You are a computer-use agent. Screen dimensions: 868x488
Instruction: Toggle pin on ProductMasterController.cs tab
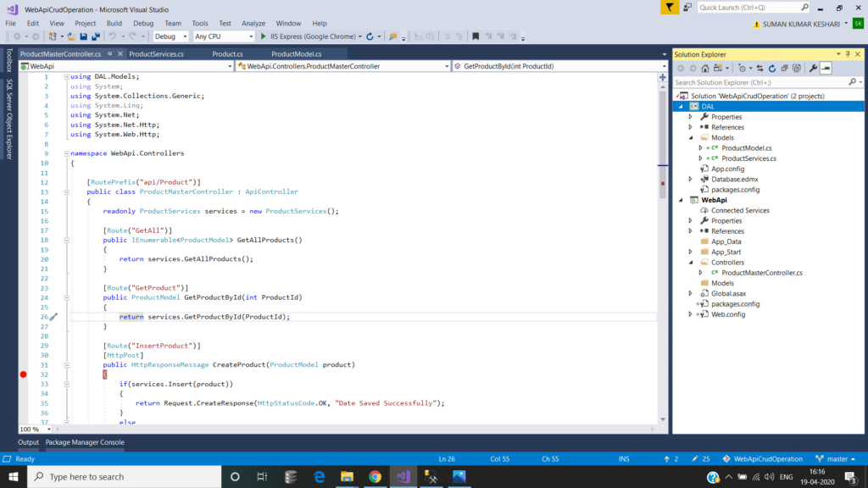coord(109,54)
